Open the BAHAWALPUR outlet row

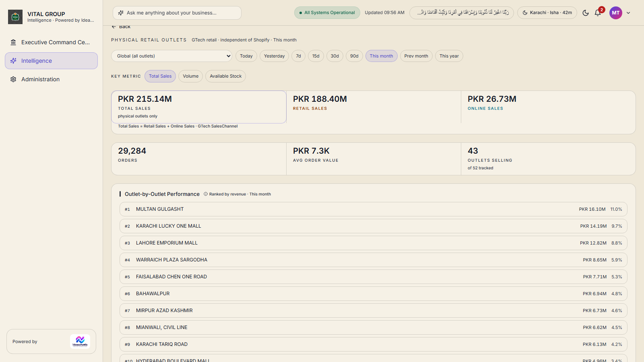tap(374, 294)
